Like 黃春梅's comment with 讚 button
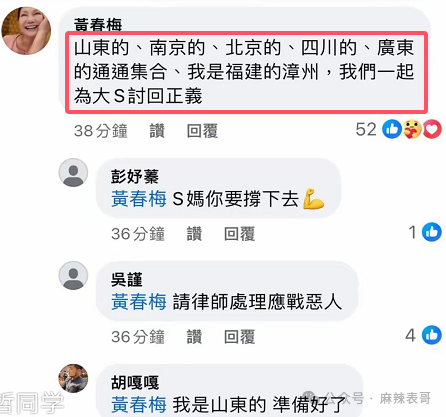This screenshot has height=417, width=446. pos(157,131)
